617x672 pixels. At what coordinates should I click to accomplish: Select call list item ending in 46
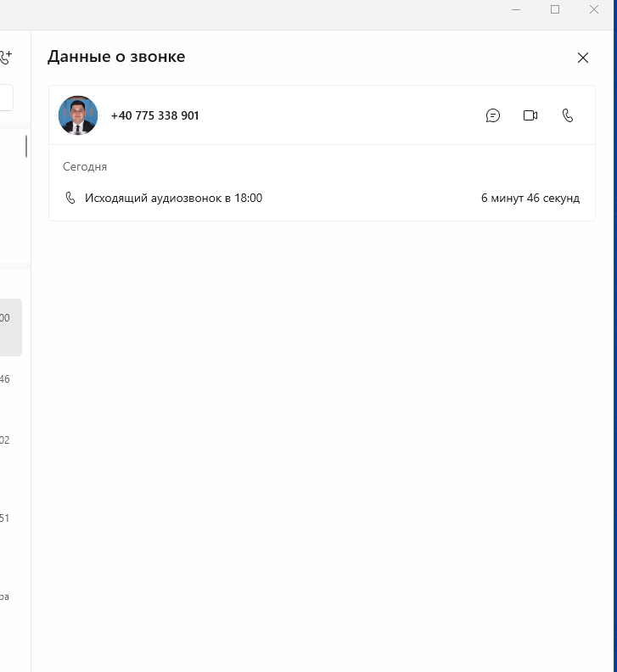[11, 388]
